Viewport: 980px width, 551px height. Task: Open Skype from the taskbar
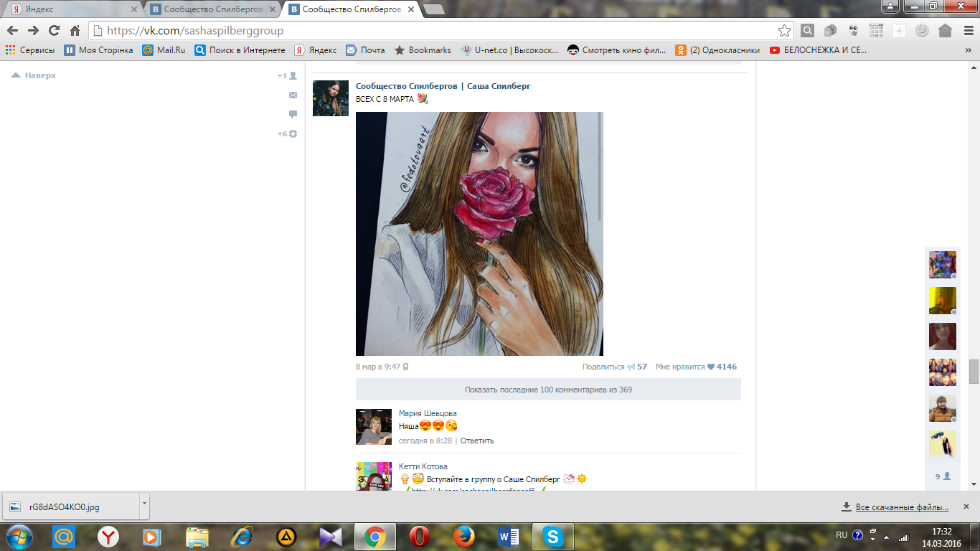click(x=552, y=537)
